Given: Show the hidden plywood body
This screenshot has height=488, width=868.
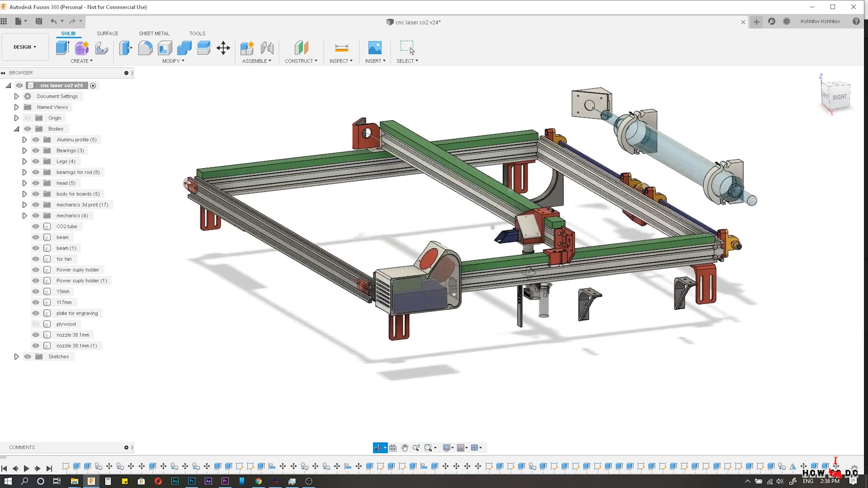Looking at the screenshot, I should (35, 324).
